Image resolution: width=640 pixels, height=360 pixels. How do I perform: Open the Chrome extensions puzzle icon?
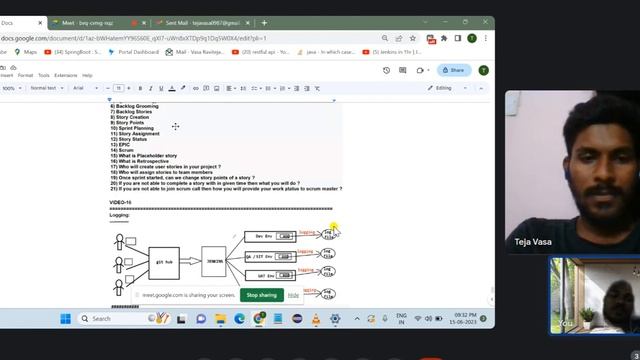[x=444, y=38]
